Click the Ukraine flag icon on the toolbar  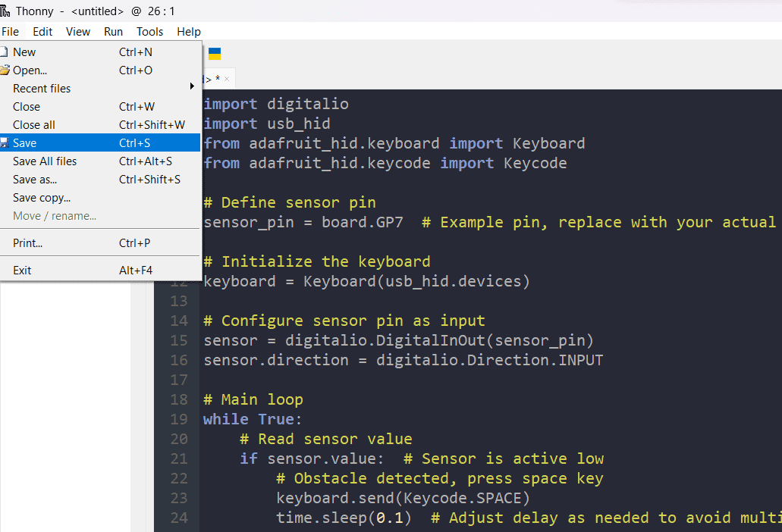point(213,53)
